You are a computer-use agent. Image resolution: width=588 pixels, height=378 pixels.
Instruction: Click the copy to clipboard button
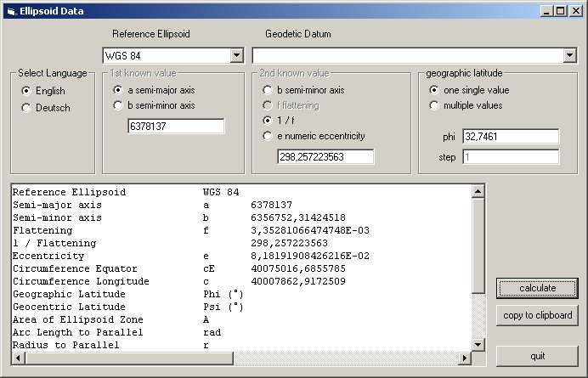(537, 315)
